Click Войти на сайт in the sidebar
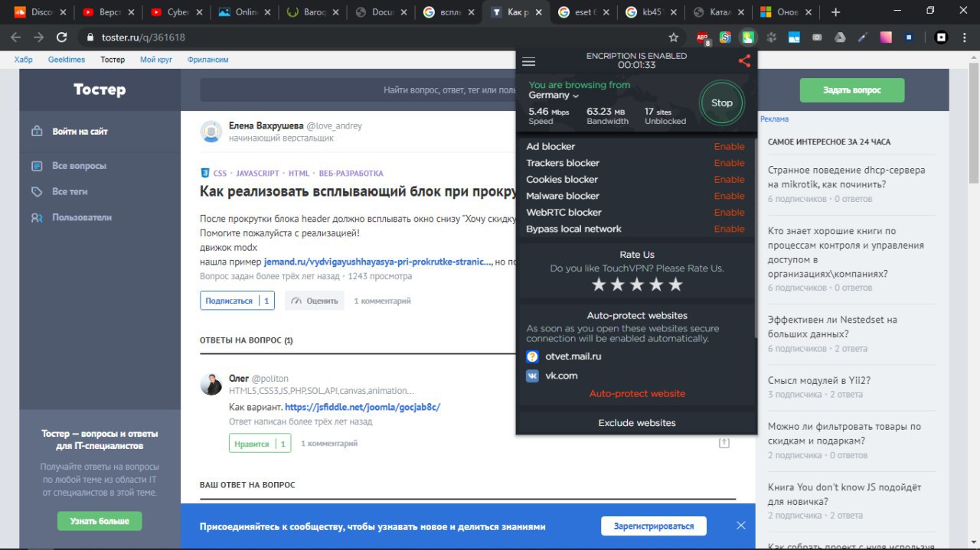Viewport: 980px width, 550px height. click(70, 132)
